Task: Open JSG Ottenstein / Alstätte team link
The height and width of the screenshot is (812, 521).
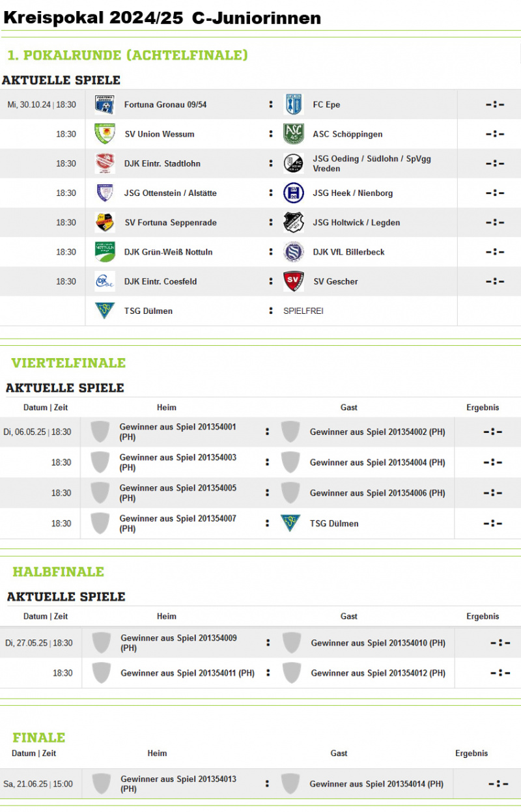Action: pos(171,193)
